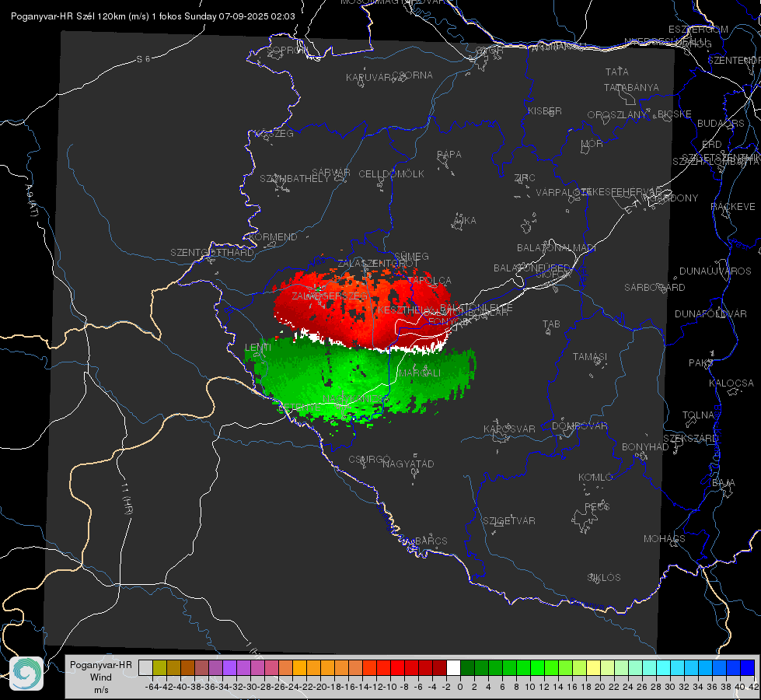Click the dark green swatch between 0 and 2
The image size is (761, 700).
(467, 668)
